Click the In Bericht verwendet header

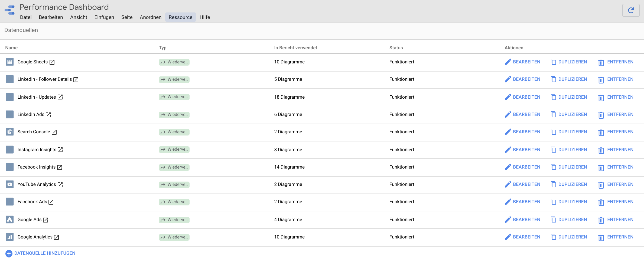pos(295,48)
